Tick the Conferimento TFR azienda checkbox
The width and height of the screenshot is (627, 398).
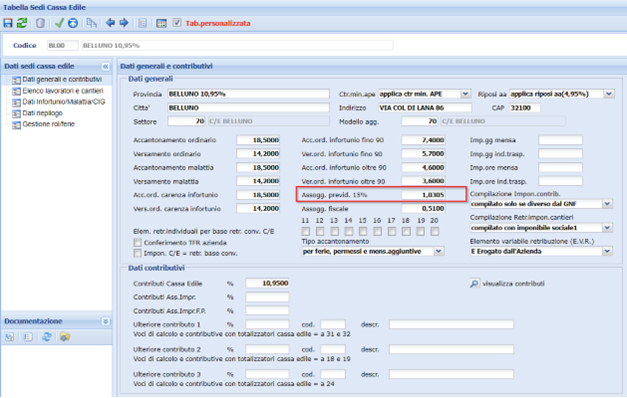(x=138, y=242)
